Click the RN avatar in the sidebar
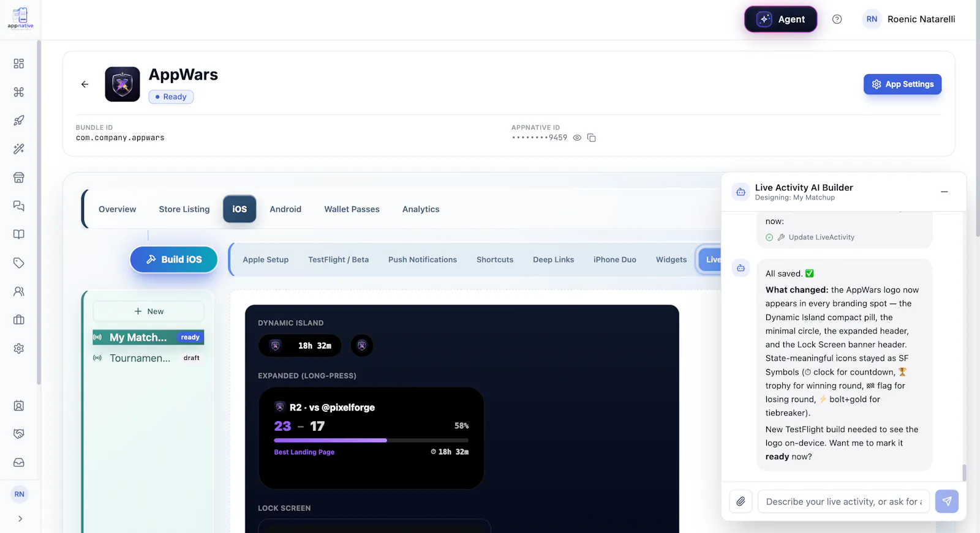The height and width of the screenshot is (533, 980). (20, 494)
